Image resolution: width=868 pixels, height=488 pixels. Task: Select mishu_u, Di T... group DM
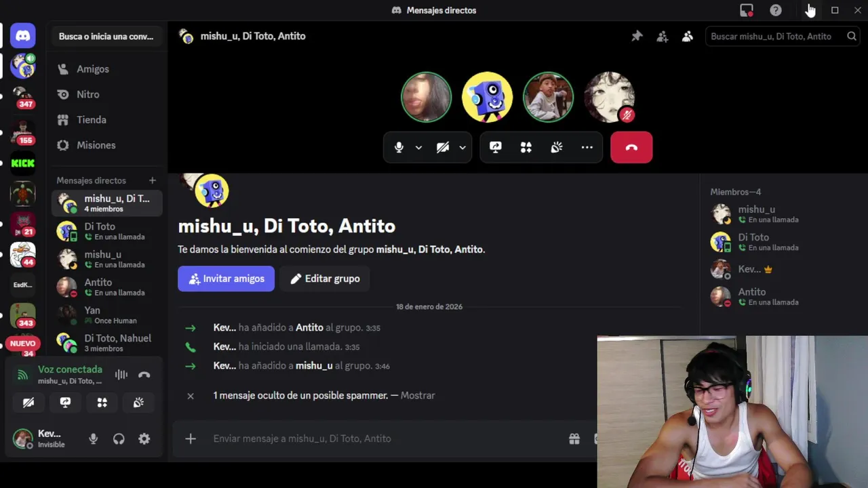point(106,203)
